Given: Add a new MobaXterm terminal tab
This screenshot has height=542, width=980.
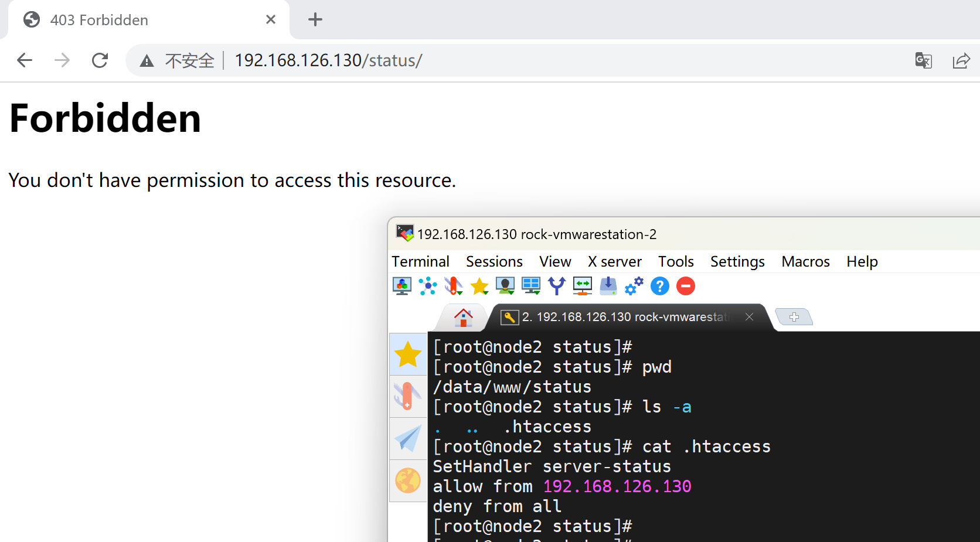Looking at the screenshot, I should tap(794, 317).
